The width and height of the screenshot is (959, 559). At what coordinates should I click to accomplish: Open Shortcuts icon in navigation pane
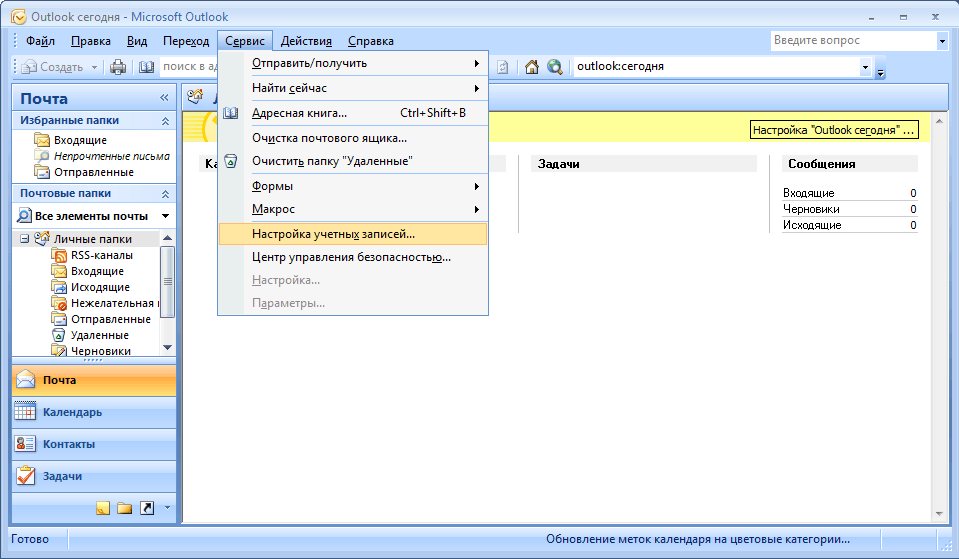tap(147, 508)
